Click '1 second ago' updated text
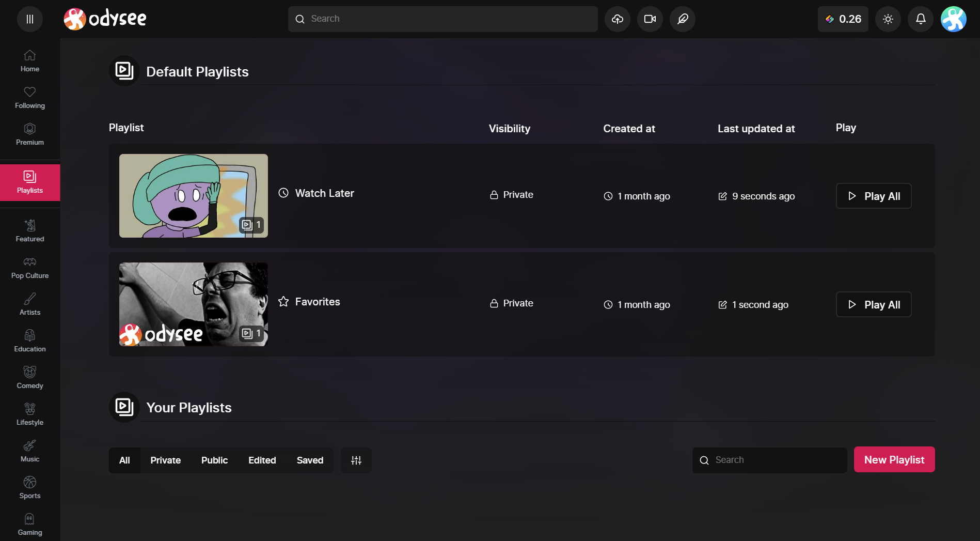980x541 pixels. click(x=760, y=305)
